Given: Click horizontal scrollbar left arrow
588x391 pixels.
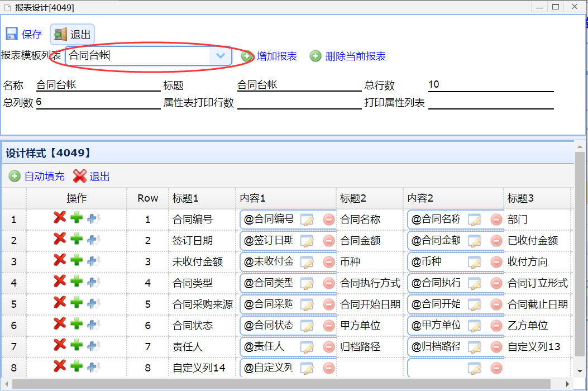Looking at the screenshot, I should click(x=6, y=384).
